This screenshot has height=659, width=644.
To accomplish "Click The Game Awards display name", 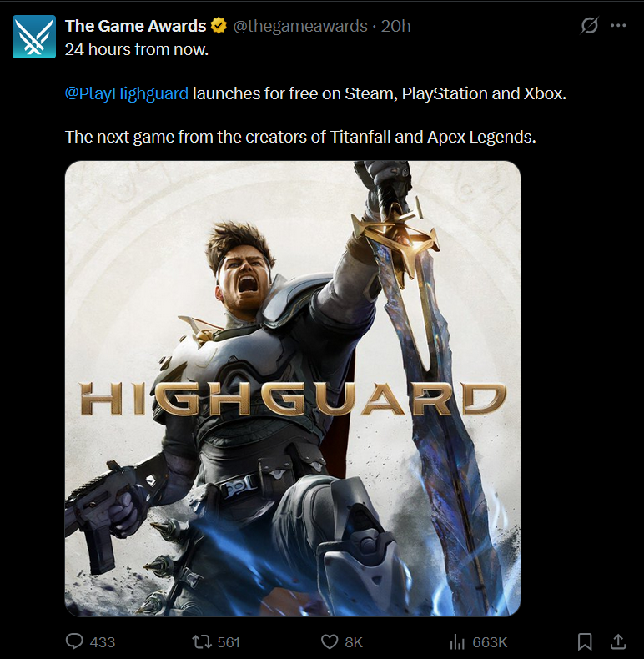I will coord(135,26).
